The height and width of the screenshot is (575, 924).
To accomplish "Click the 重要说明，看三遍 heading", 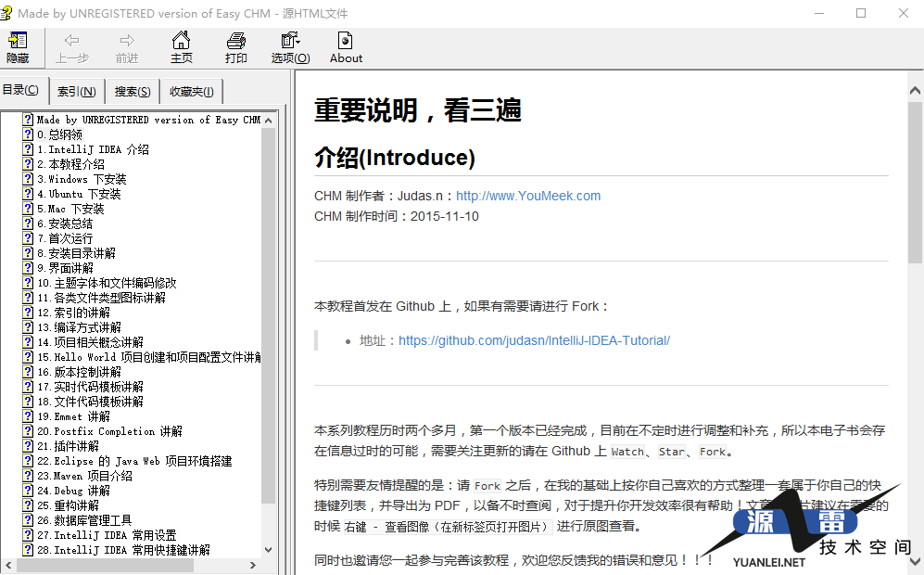I will pos(418,110).
